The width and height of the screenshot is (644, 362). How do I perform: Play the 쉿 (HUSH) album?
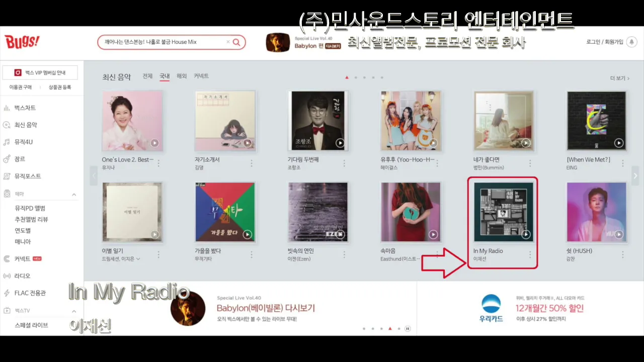click(619, 234)
